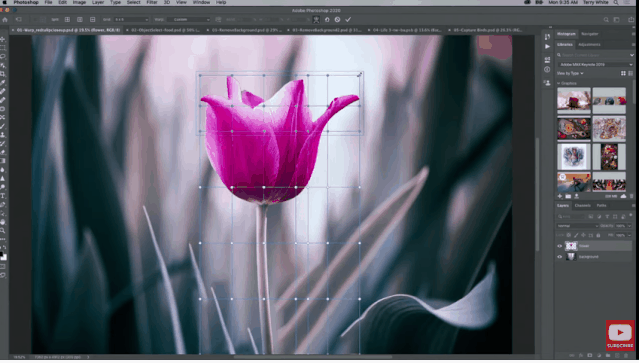Commit the warp with the checkmark
The height and width of the screenshot is (363, 639).
[348, 20]
